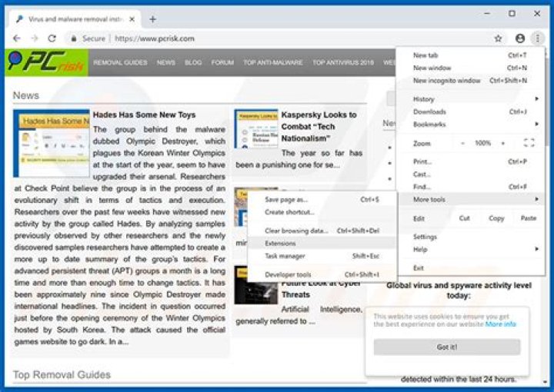This screenshot has height=392, width=554.
Task: Bookmark the page with the star icon
Action: [498, 38]
